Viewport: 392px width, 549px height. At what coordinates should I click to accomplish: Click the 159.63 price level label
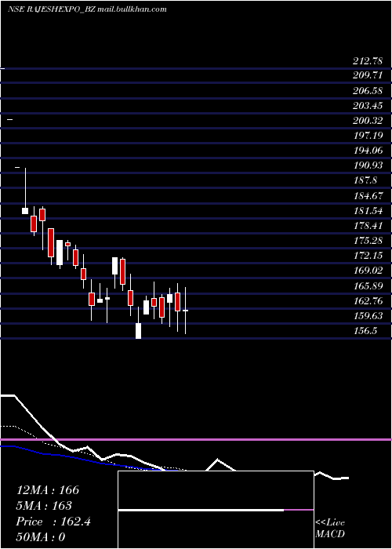(x=368, y=316)
